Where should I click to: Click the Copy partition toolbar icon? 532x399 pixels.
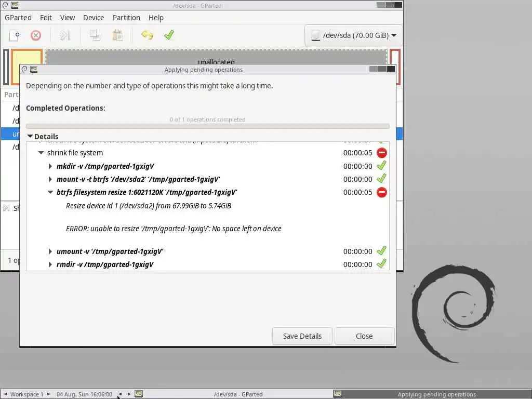[95, 35]
